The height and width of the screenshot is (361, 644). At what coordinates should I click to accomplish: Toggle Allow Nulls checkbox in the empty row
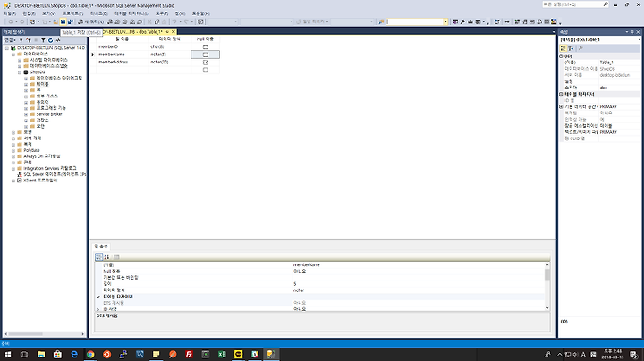(206, 71)
